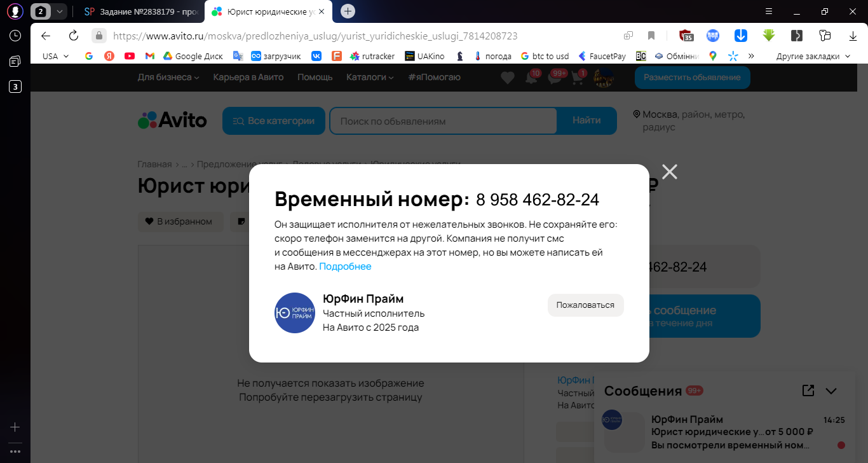The image size is (868, 463).
Task: Expand the tab group dropdown arrow
Action: pos(59,11)
